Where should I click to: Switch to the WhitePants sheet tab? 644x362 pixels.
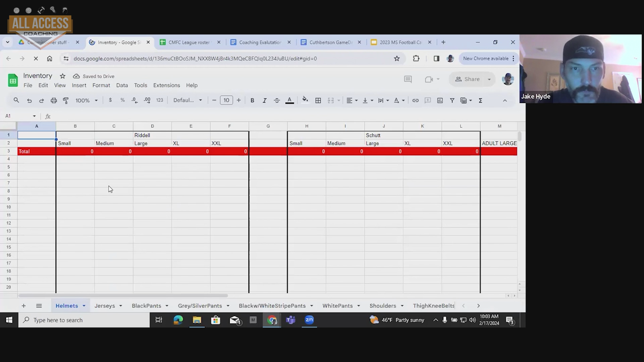point(337,306)
